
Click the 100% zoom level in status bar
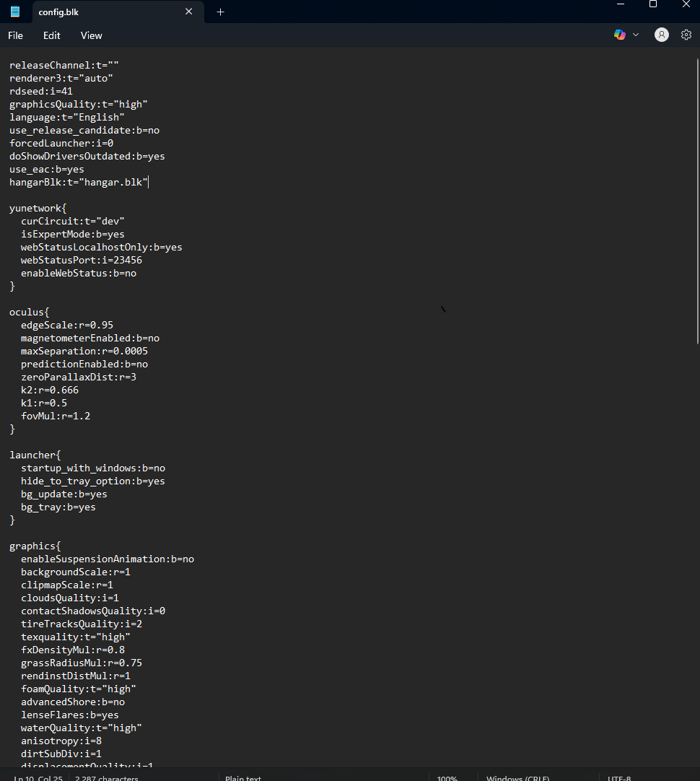coord(447,778)
